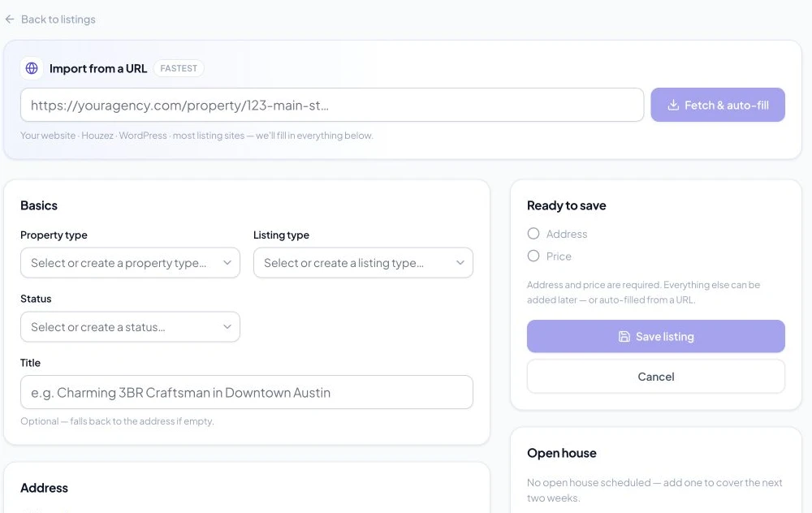Cancel the listing form
Screen dimensions: 812x513
point(655,377)
